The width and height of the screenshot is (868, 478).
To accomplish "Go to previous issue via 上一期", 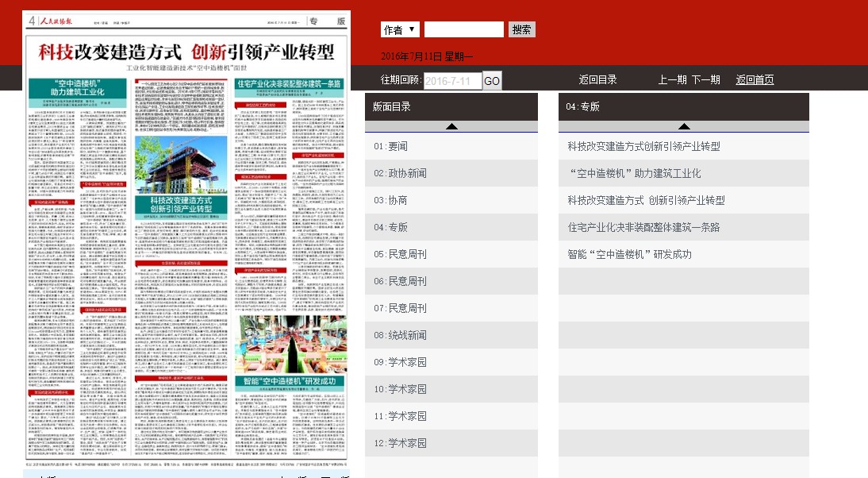I will click(672, 80).
